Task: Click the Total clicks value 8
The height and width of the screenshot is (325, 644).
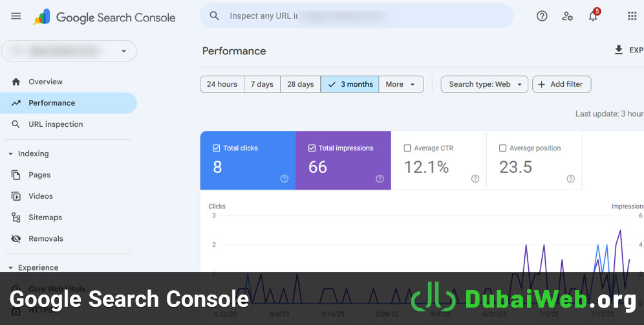Action: pyautogui.click(x=217, y=167)
